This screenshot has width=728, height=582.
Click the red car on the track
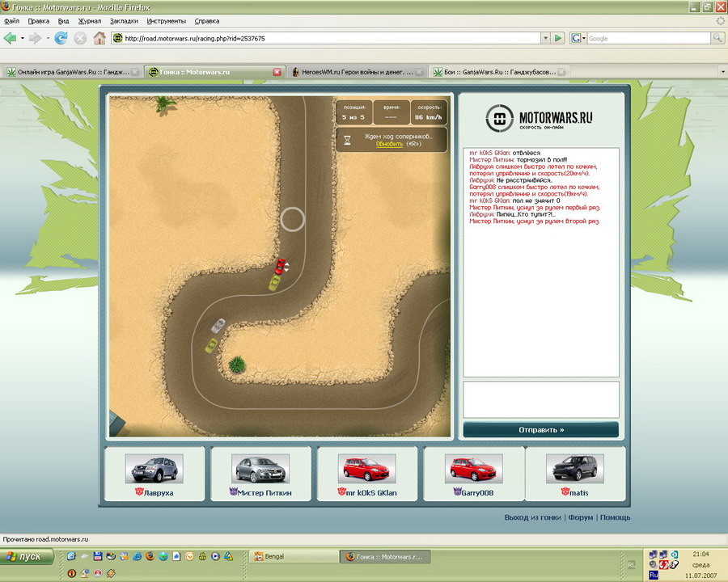[281, 267]
